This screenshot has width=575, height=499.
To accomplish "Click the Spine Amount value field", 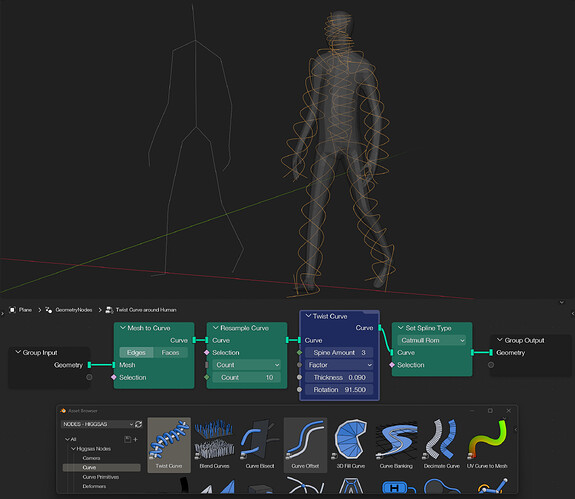I will pyautogui.click(x=340, y=353).
